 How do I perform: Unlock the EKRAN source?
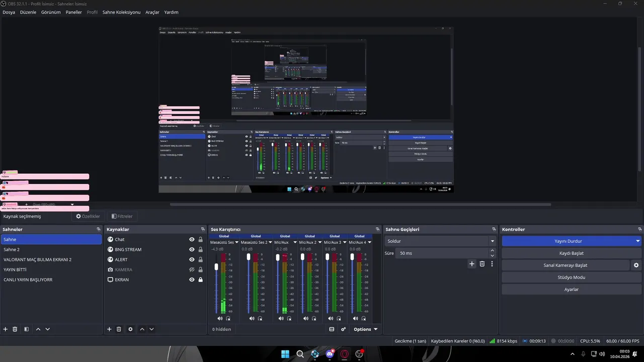201,280
